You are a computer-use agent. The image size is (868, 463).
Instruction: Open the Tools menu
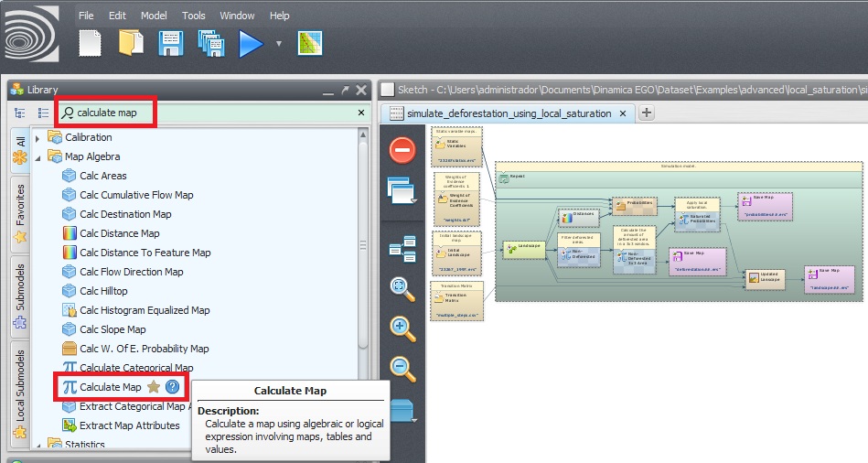(193, 16)
